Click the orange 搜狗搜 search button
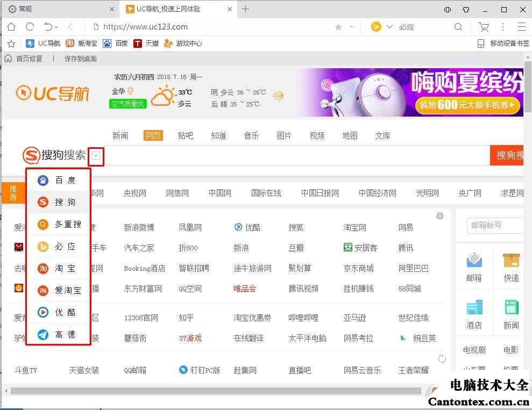Screen dimensions: 532x410 pos(507,155)
